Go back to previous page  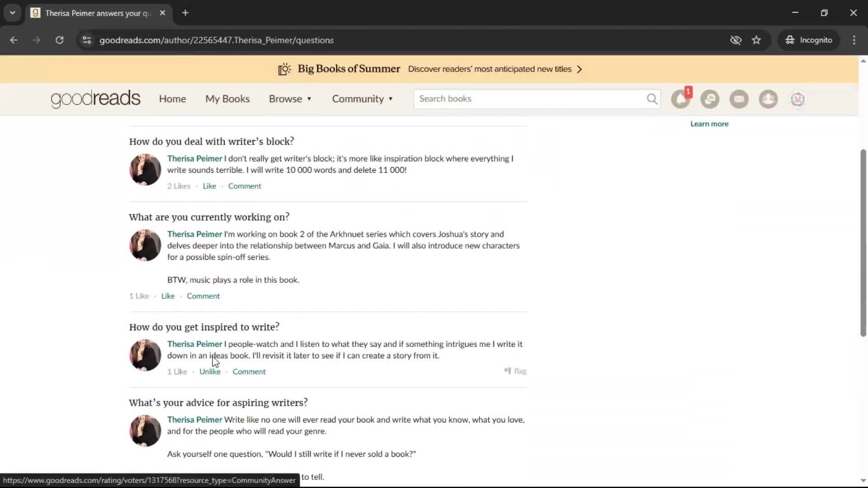coord(14,40)
